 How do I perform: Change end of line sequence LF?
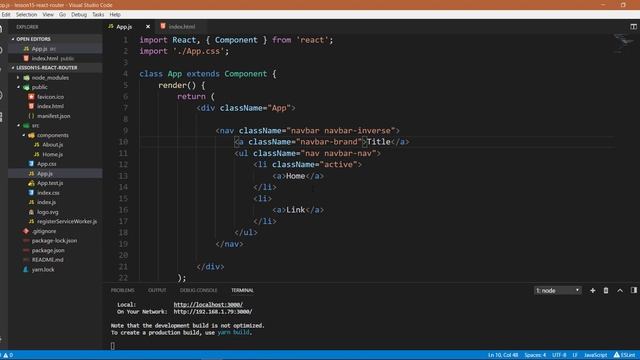point(575,355)
